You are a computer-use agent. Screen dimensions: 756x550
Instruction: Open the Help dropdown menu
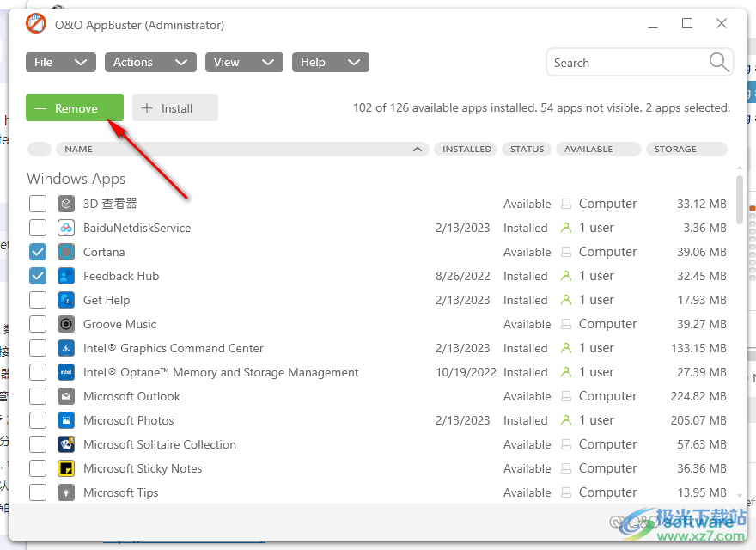pyautogui.click(x=330, y=62)
